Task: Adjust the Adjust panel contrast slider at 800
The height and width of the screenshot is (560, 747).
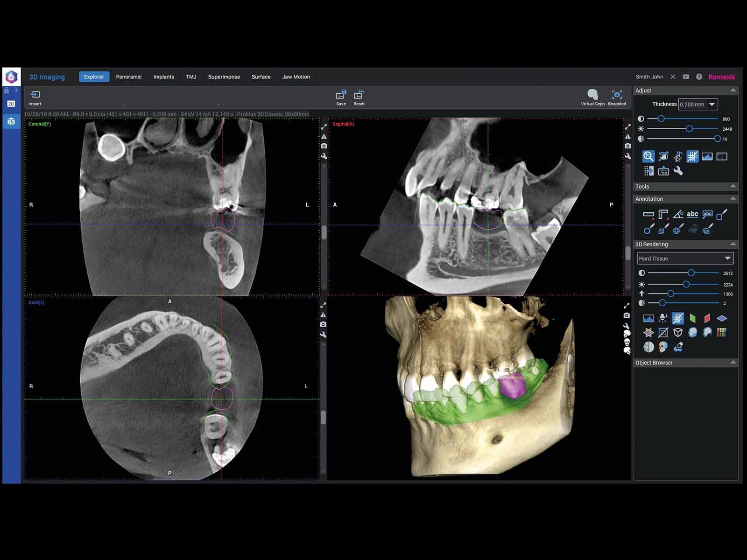Action: coord(661,119)
